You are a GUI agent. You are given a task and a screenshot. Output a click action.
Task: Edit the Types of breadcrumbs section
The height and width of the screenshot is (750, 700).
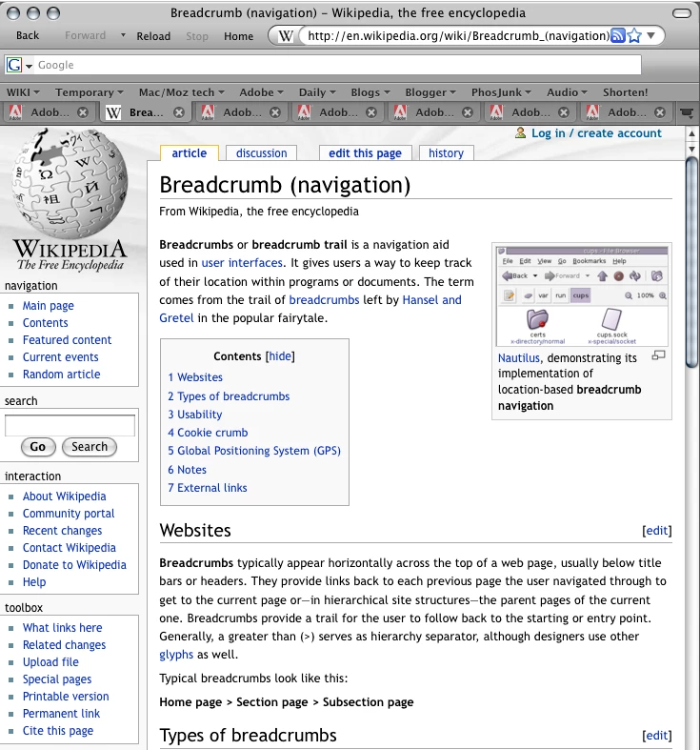pos(657,736)
